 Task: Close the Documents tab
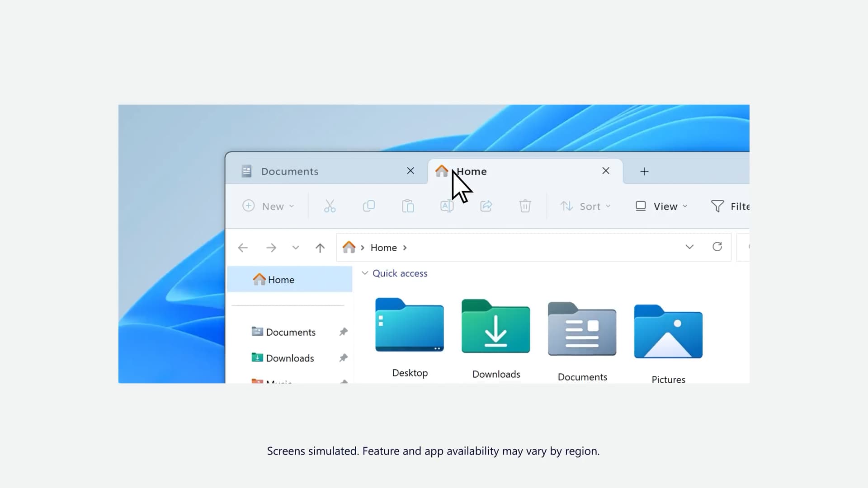(410, 171)
